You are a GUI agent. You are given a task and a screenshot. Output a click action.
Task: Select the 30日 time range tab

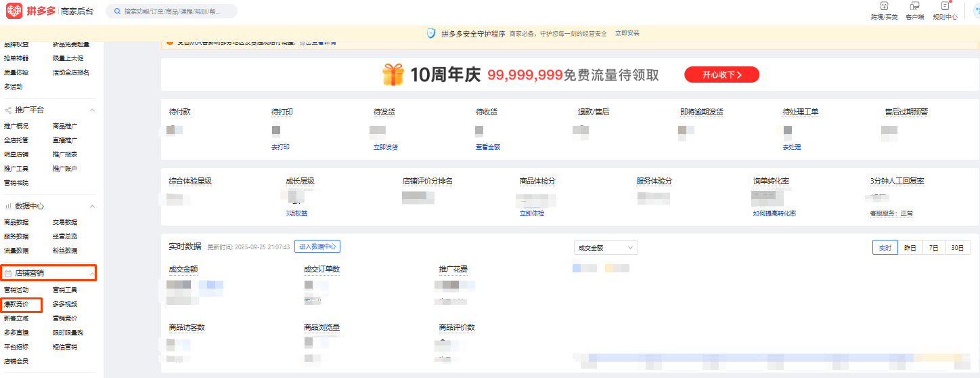(958, 248)
